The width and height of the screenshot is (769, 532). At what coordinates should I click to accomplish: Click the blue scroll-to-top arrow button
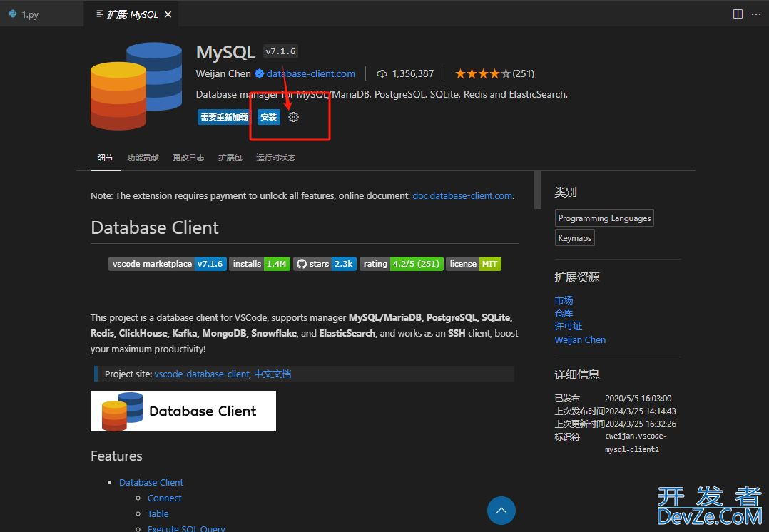pos(501,511)
